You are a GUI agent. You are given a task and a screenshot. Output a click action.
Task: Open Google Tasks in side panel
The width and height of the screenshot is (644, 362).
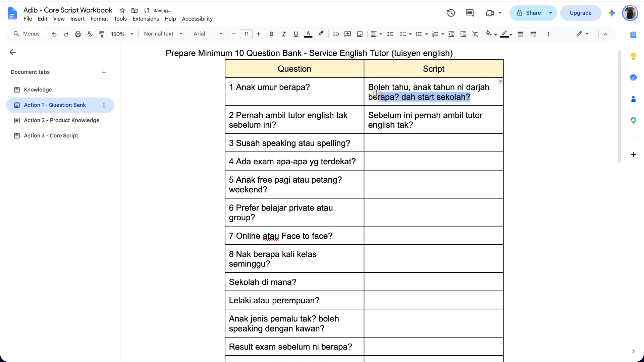pyautogui.click(x=633, y=77)
